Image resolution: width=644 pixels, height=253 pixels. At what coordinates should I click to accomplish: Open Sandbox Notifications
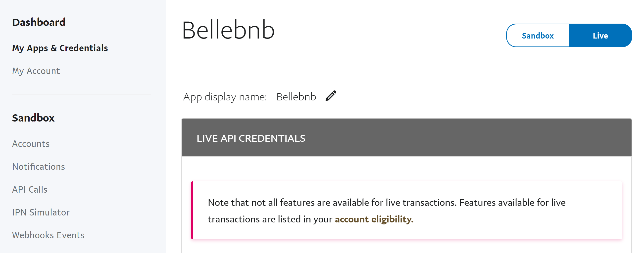pos(39,167)
